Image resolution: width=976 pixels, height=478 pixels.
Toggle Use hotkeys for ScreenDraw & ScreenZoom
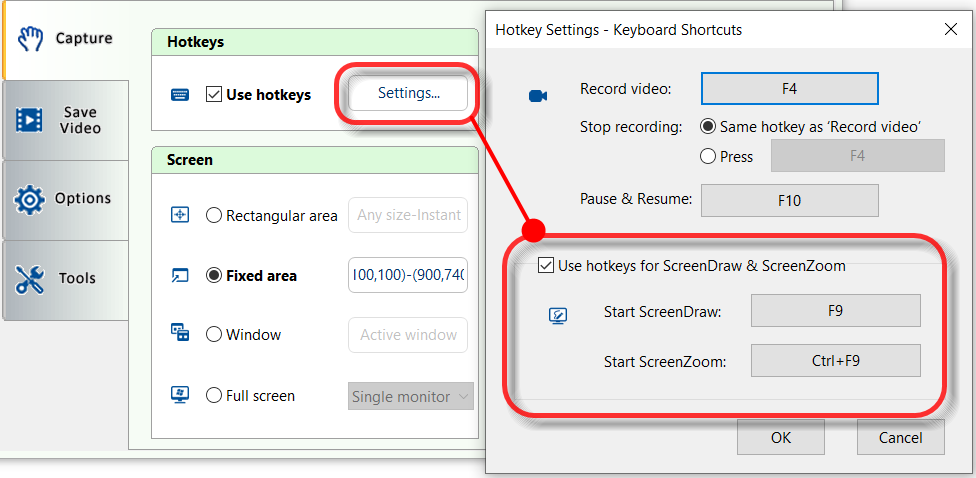(545, 266)
